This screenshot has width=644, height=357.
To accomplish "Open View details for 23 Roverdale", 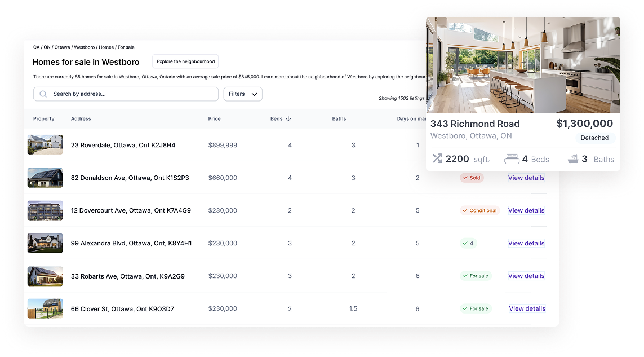I will pyautogui.click(x=526, y=144).
